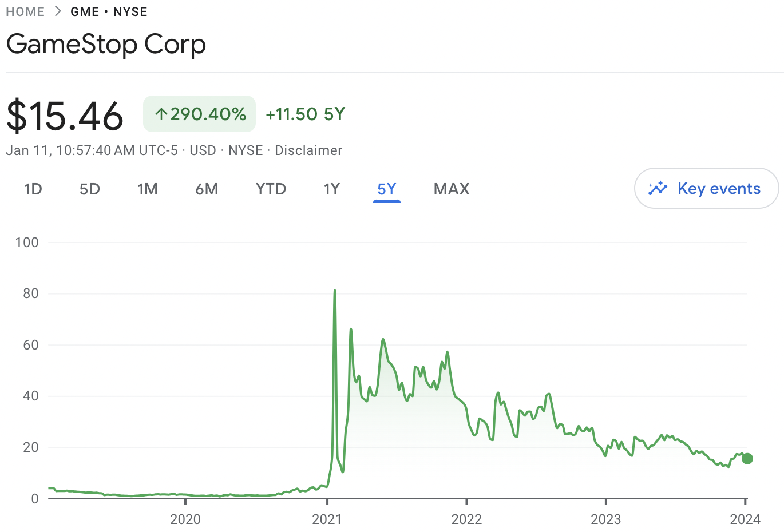Click the active 5Y tab

387,189
